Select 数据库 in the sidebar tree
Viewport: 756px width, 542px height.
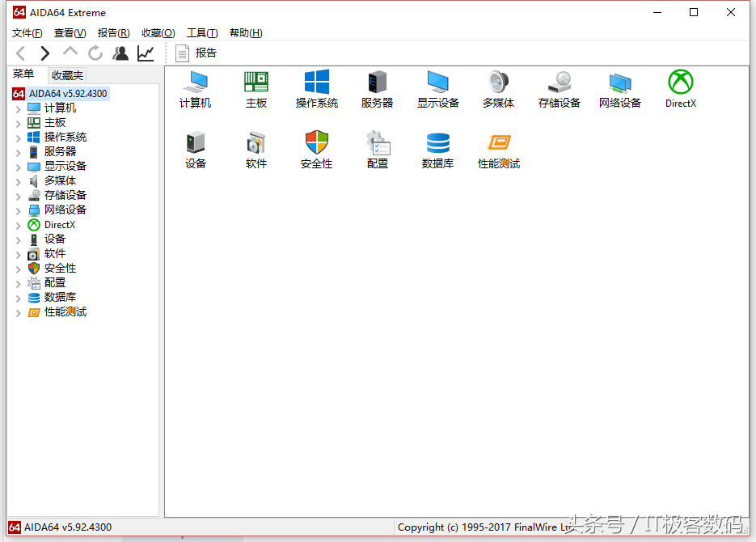[x=52, y=297]
